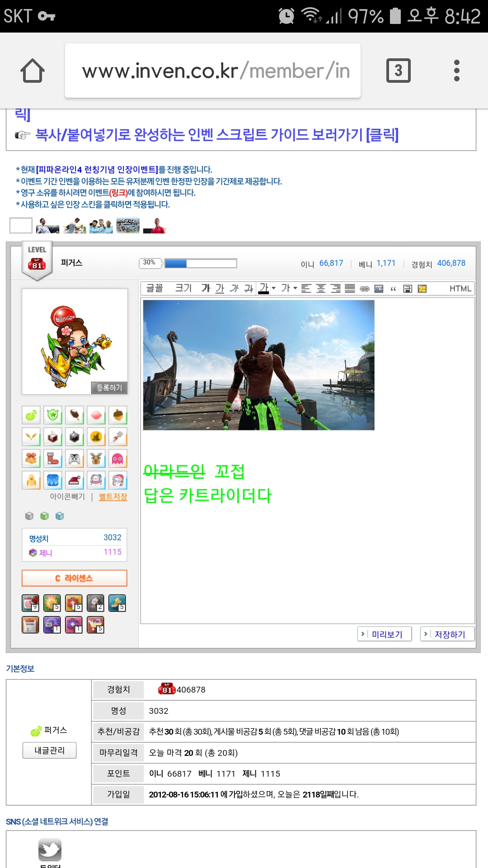
Task: Select the Premier League group skin thumbnail
Action: pos(128,225)
